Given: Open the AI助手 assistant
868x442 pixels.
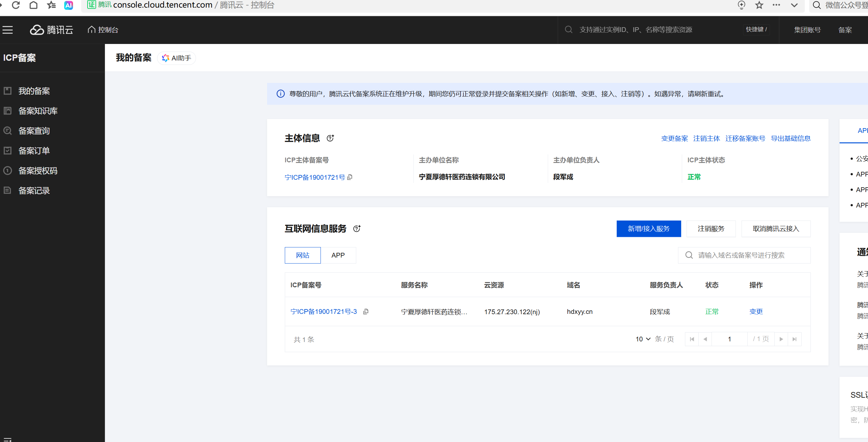Looking at the screenshot, I should tap(177, 58).
